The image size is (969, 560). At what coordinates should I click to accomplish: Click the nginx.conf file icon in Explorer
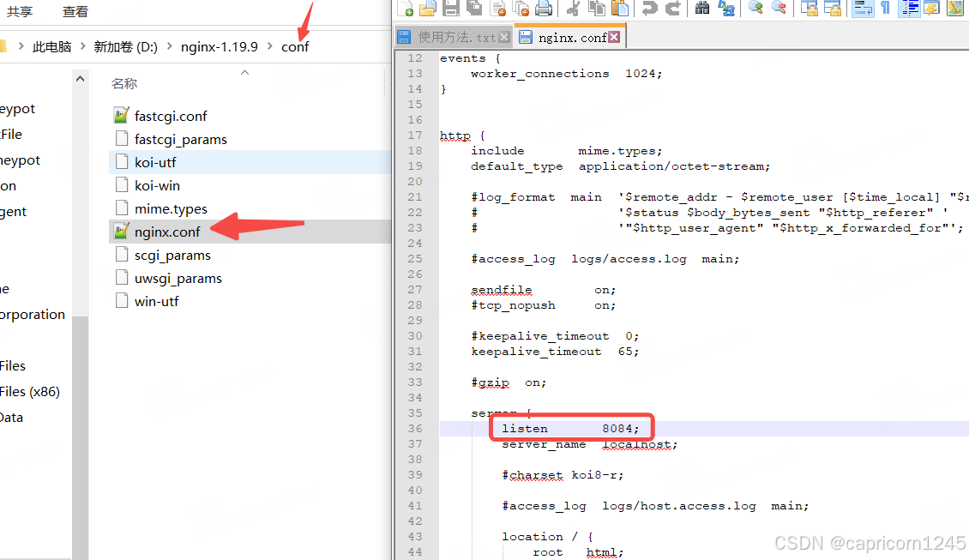(x=122, y=232)
